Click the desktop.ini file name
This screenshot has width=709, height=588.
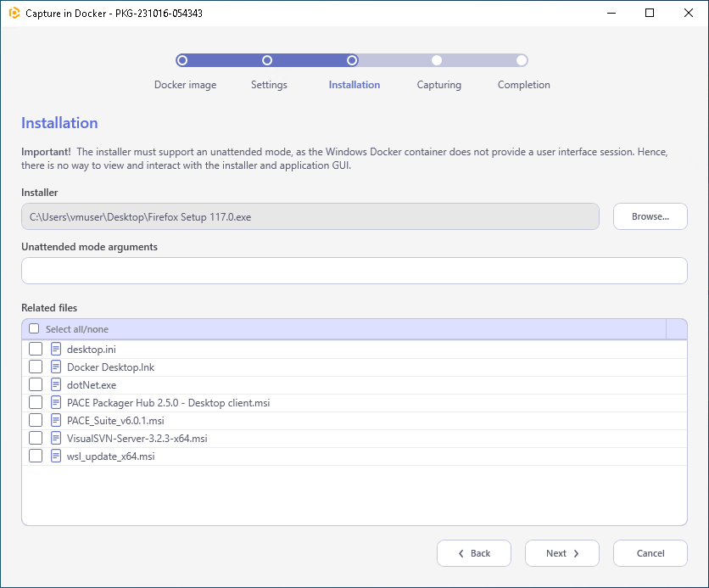pyautogui.click(x=92, y=350)
